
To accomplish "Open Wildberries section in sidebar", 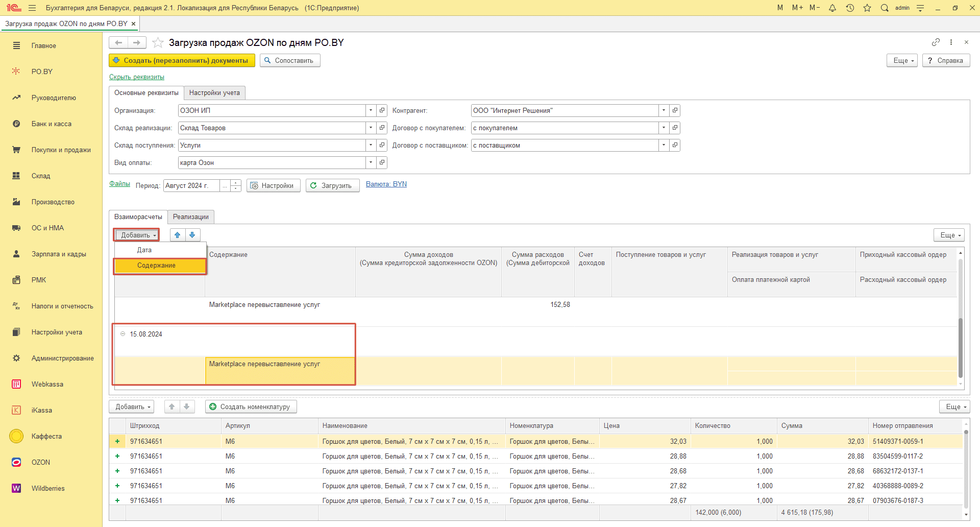I will click(48, 488).
